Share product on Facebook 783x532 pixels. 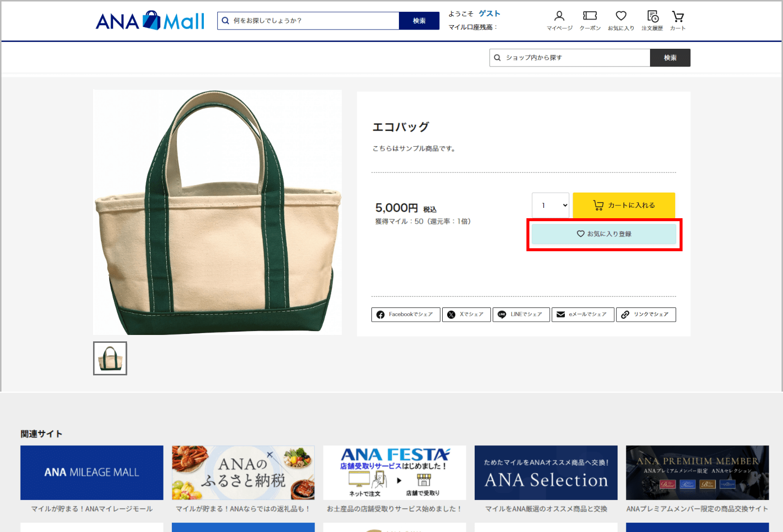405,314
